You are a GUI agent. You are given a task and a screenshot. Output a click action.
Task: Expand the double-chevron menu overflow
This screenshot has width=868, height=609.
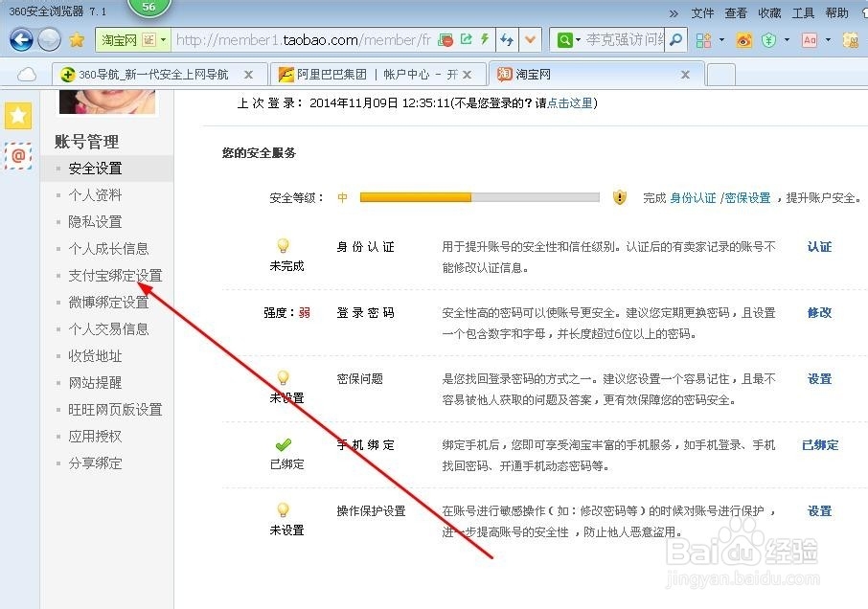click(674, 13)
